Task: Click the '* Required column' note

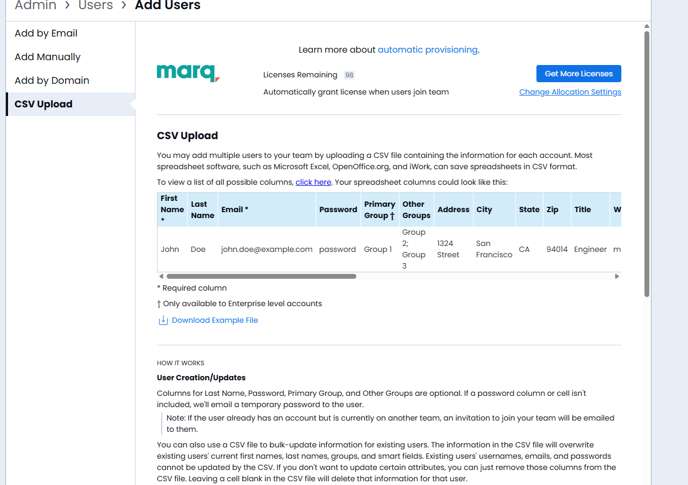Action: click(x=192, y=288)
